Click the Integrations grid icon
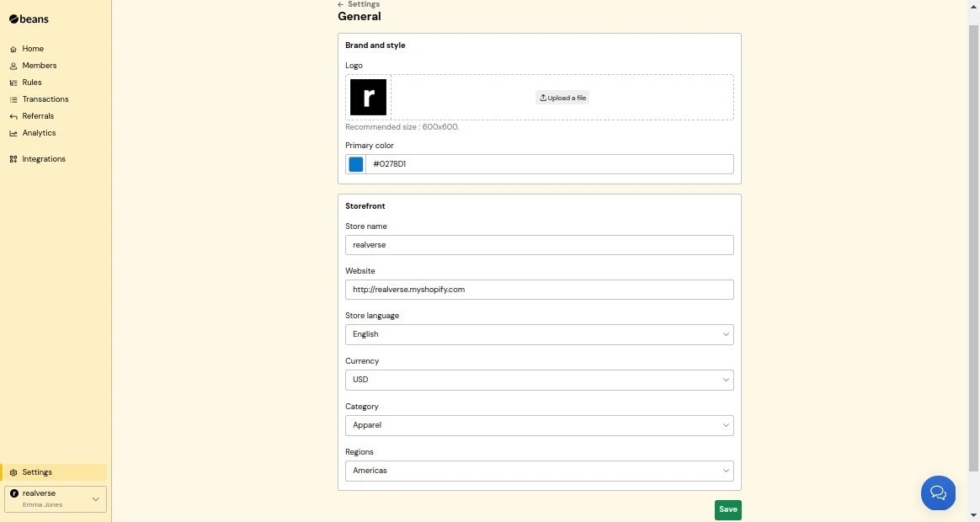Screen dimensions: 980x522 click(x=13, y=159)
